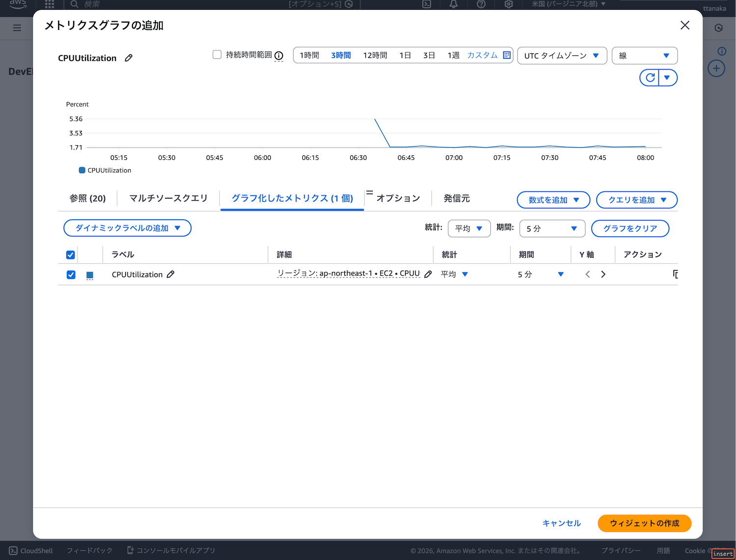Toggle the select-all checkbox in table header

[70, 255]
